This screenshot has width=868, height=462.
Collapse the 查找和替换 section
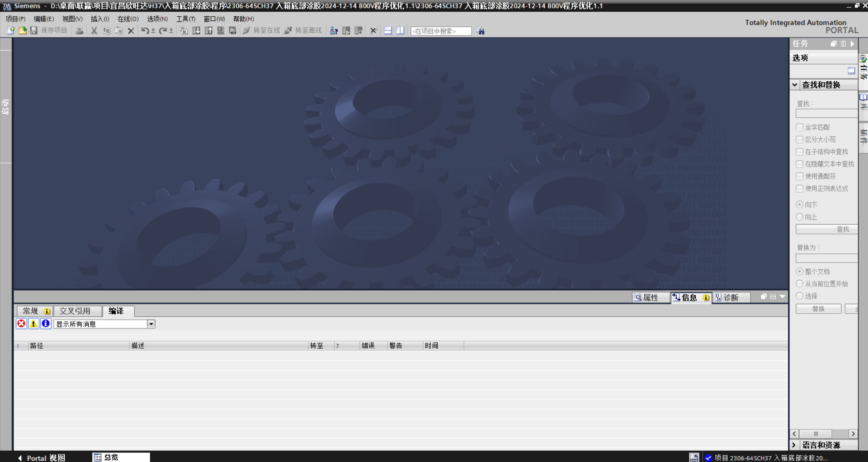[x=795, y=85]
